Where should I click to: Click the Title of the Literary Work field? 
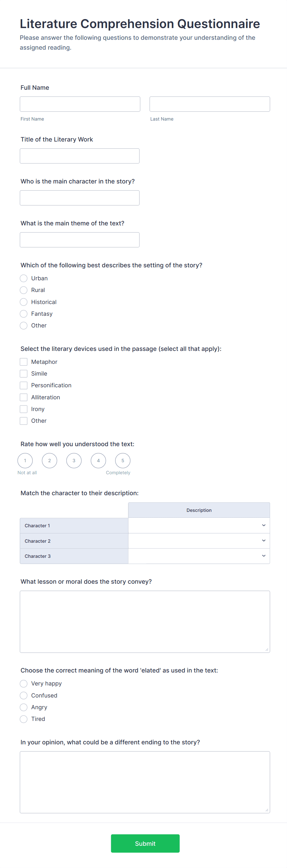[80, 156]
